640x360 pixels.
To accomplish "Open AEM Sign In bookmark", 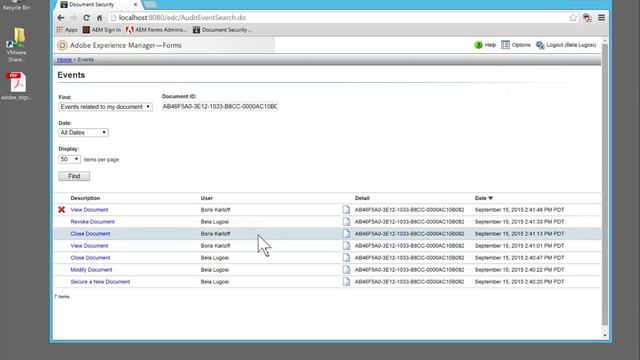I will [x=102, y=30].
